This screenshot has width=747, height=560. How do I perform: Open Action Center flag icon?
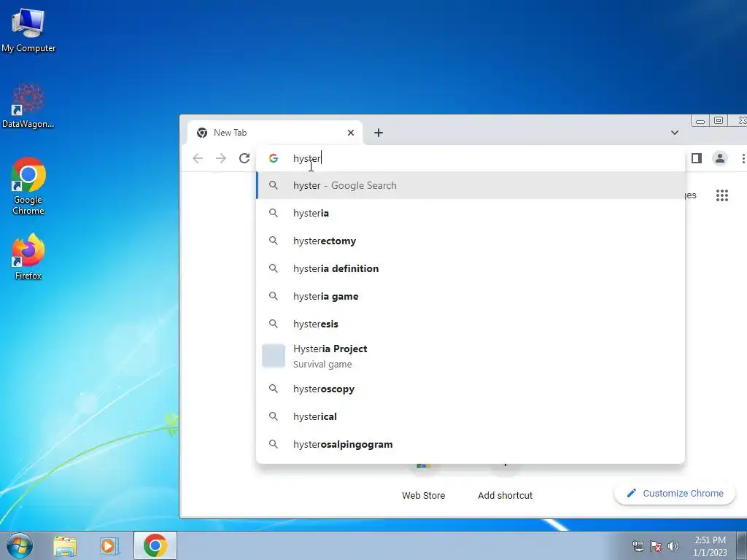tap(656, 546)
